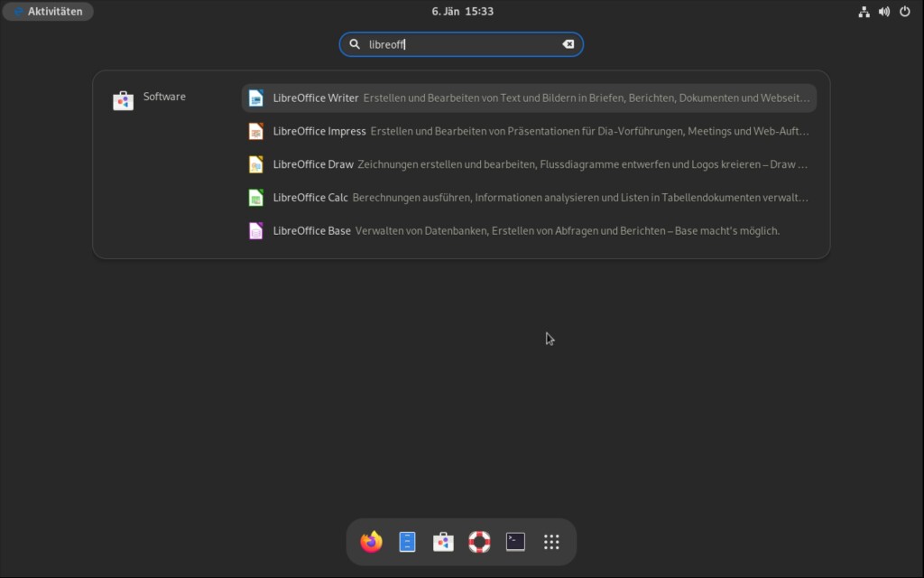
Task: Click the Aktivitäten button
Action: (49, 11)
